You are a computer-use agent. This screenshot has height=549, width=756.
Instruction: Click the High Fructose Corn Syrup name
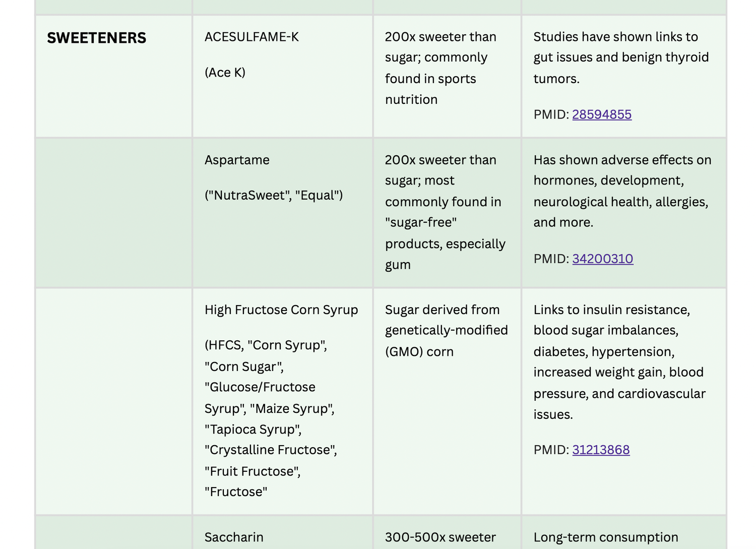click(281, 310)
